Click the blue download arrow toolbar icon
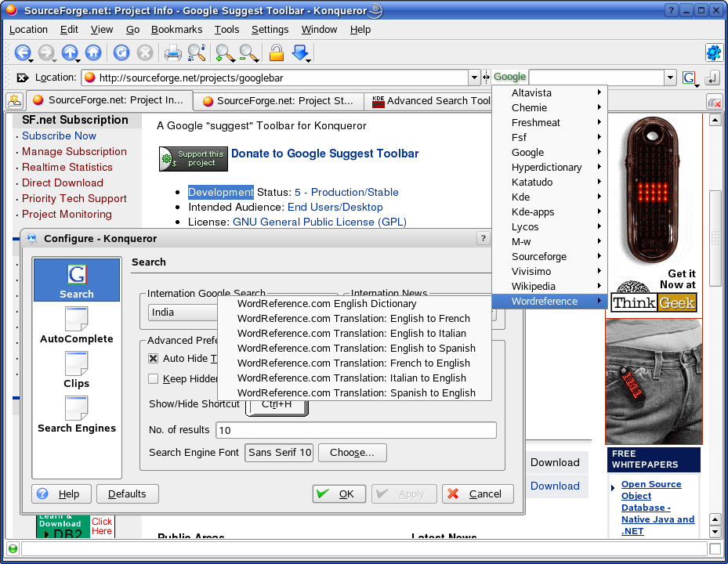This screenshot has width=728, height=564. click(300, 52)
